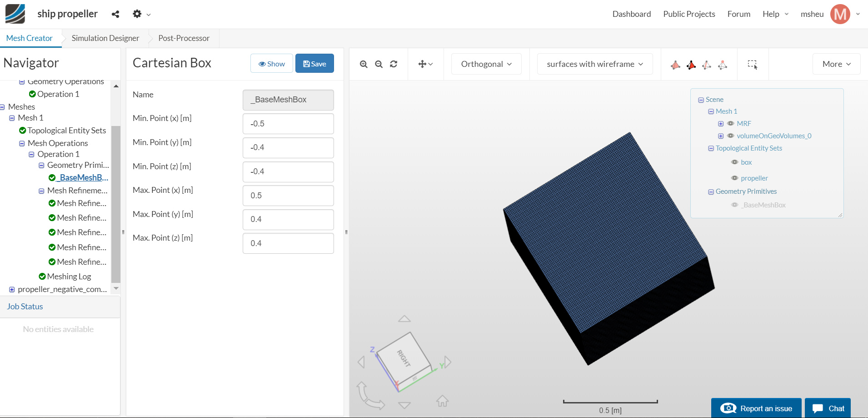Click the RIGHT face of the view cube
Viewport: 868px width, 418px height.
pos(404,358)
